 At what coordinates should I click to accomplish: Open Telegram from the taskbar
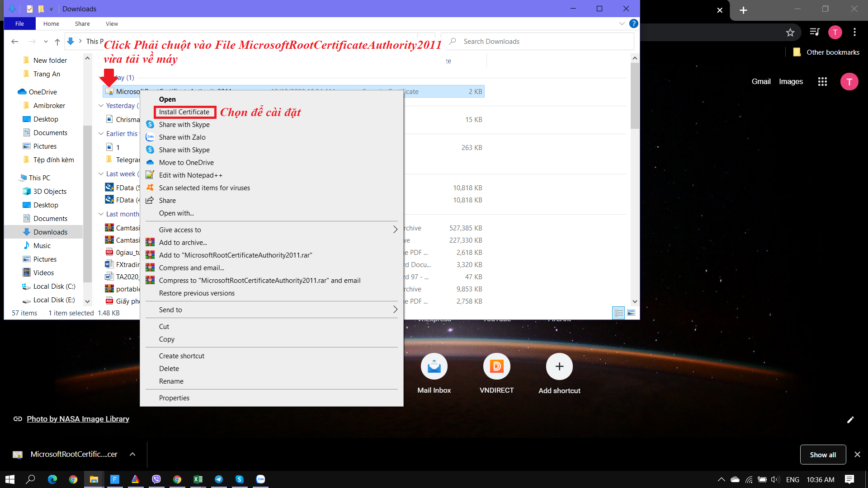coord(219,479)
